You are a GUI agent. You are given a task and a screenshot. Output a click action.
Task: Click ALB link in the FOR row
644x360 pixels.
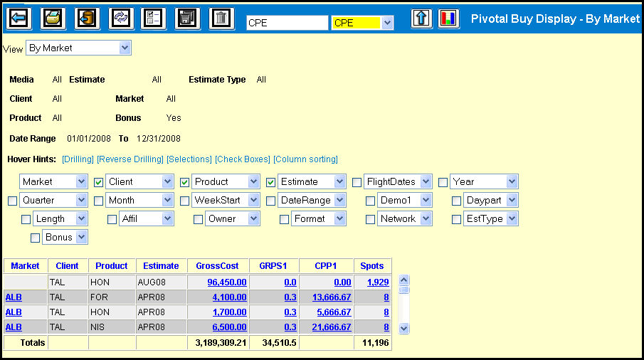pyautogui.click(x=14, y=297)
